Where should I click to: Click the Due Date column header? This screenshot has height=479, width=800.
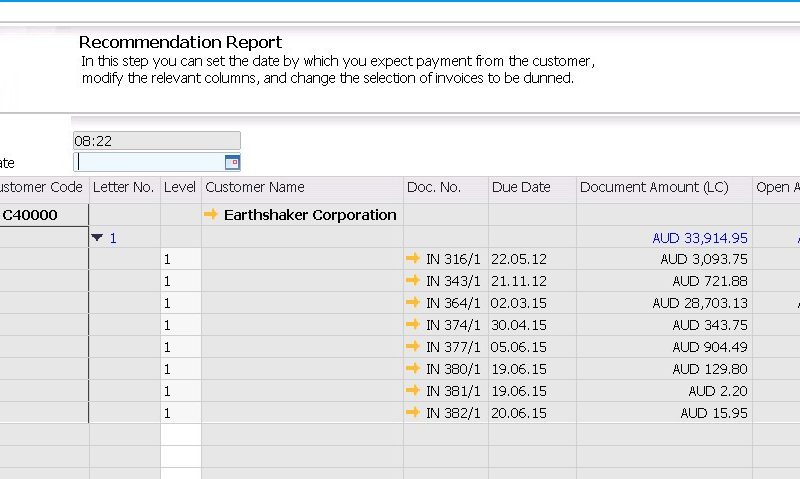point(533,187)
